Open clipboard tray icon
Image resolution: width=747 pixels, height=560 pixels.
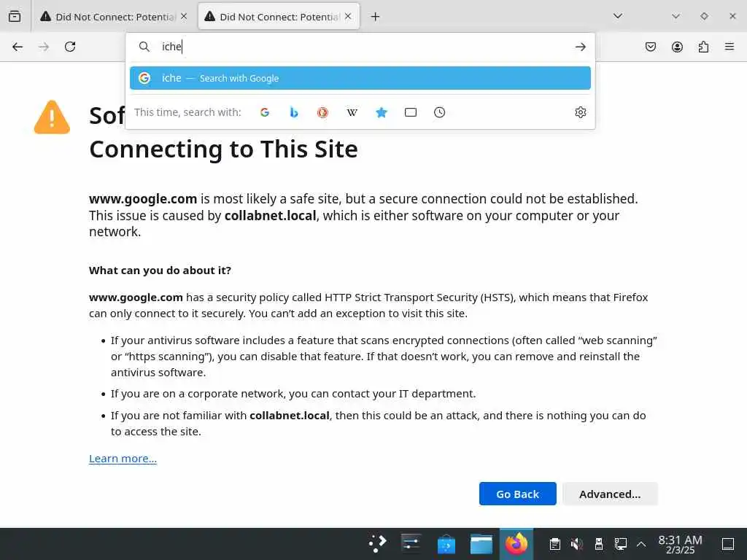pyautogui.click(x=554, y=544)
